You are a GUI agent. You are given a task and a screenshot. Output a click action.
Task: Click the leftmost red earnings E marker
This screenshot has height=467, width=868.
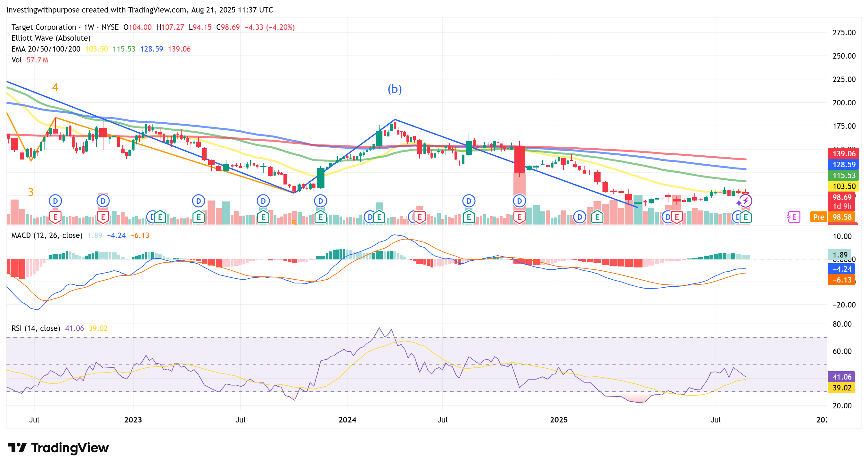click(55, 217)
